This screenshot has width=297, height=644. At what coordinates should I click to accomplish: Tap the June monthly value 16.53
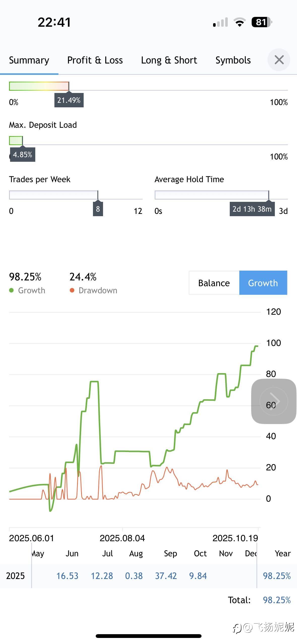(67, 576)
